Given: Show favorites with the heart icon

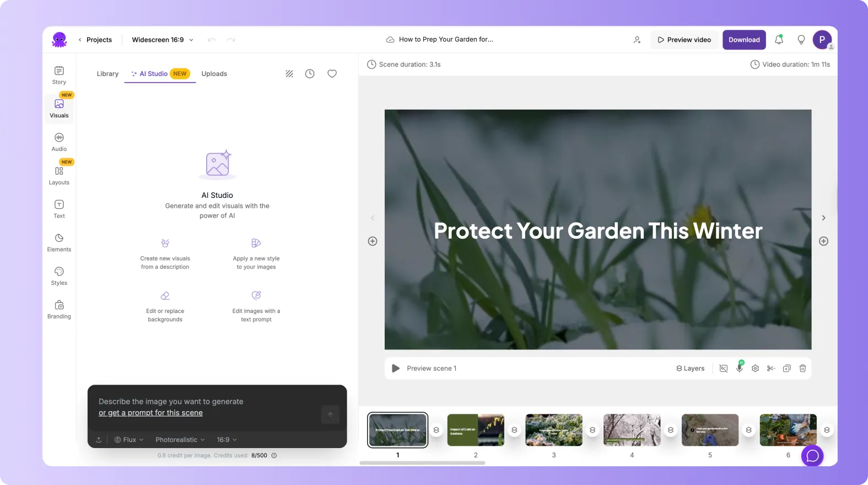Looking at the screenshot, I should [x=332, y=74].
